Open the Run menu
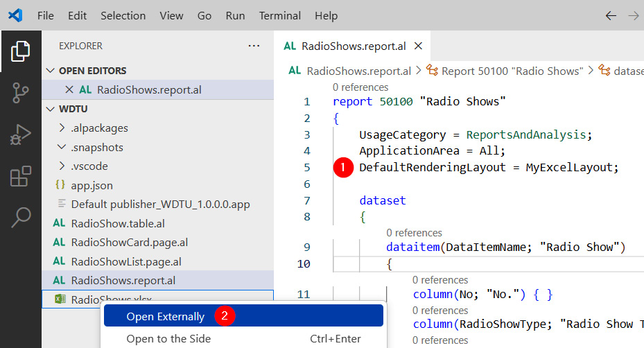 tap(235, 16)
